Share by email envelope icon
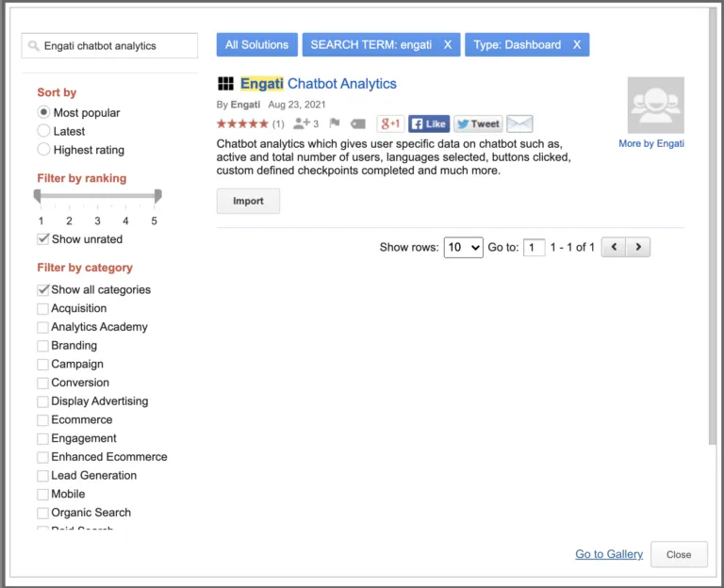Screen dimensions: 724x588 click(x=519, y=123)
